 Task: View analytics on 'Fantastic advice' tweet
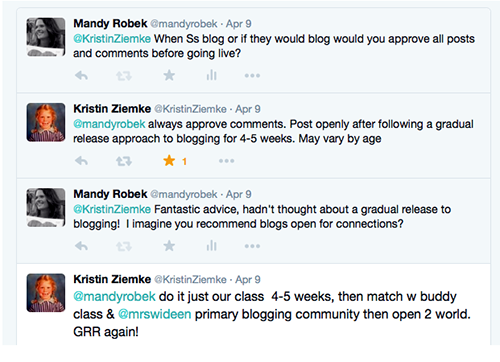tap(211, 246)
